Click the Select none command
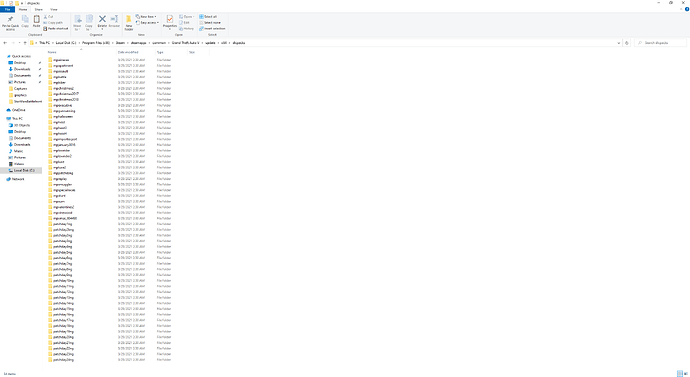Screen dimensions: 690x377 pyautogui.click(x=210, y=22)
